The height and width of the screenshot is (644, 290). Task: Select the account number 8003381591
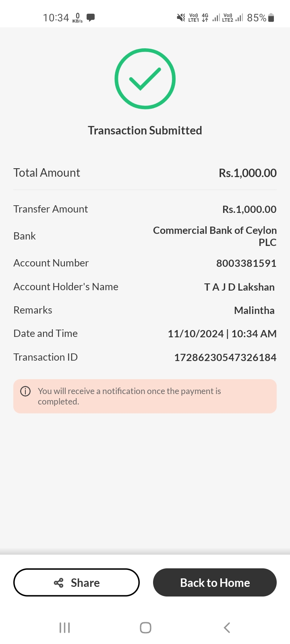coord(246,263)
